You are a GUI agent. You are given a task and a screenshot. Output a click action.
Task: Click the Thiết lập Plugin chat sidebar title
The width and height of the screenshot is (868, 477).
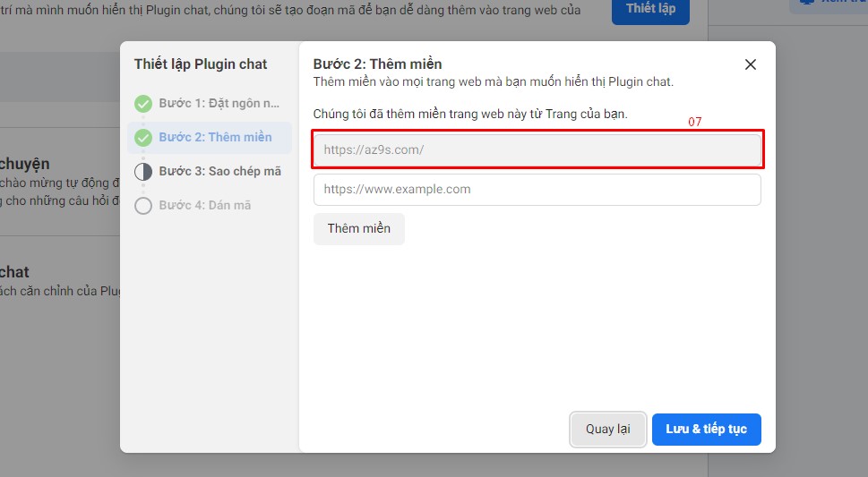click(x=201, y=64)
